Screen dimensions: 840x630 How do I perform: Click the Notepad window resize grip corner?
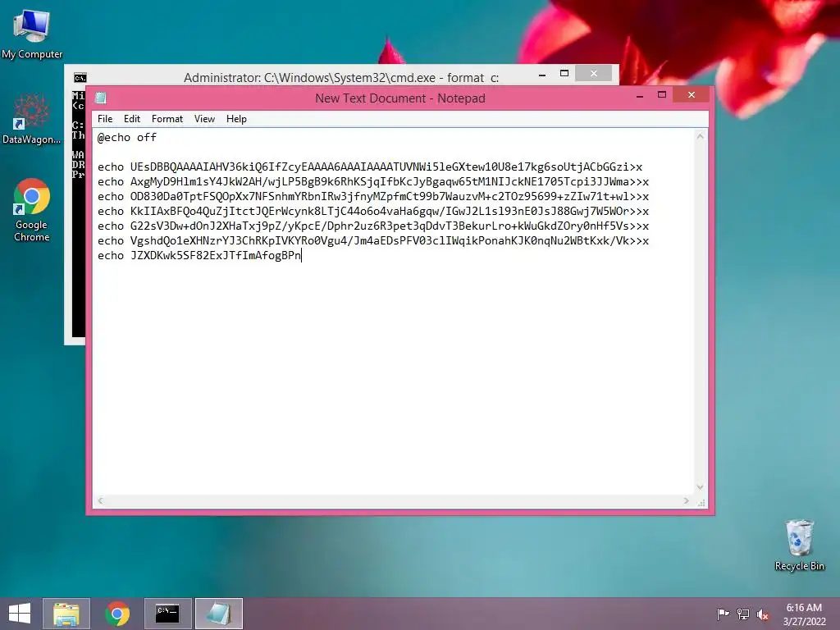coord(701,502)
